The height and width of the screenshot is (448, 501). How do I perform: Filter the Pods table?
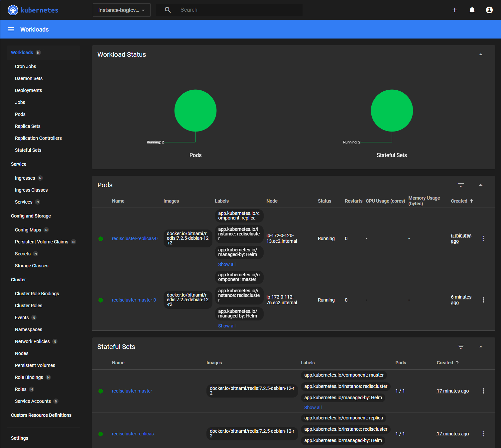pyautogui.click(x=461, y=185)
